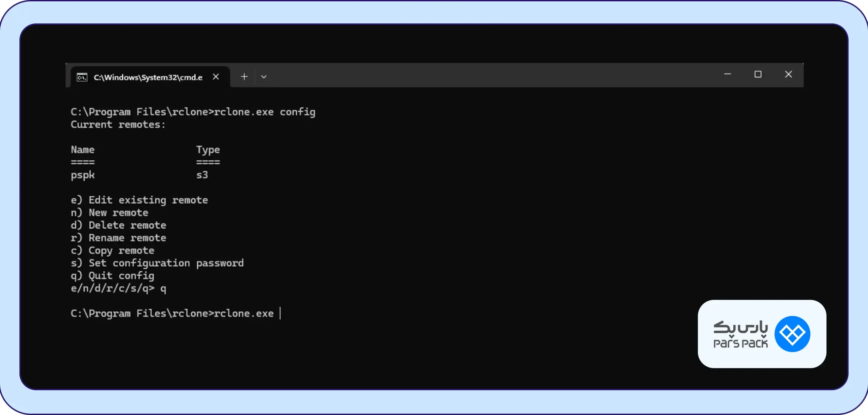
Task: Close the C:\Windows\System32\cmd.e tab
Action: (216, 77)
